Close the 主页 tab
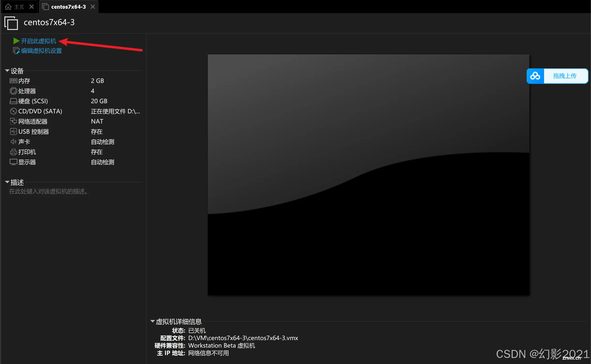 click(x=31, y=7)
